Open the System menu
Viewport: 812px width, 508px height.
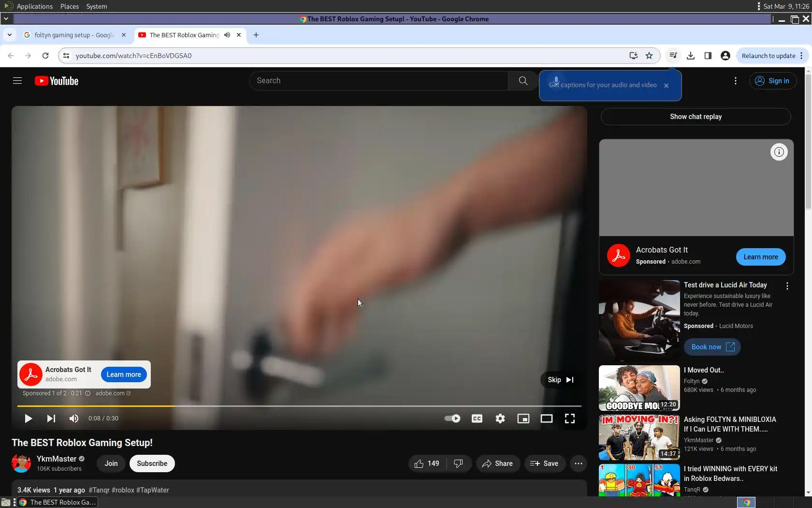[97, 6]
